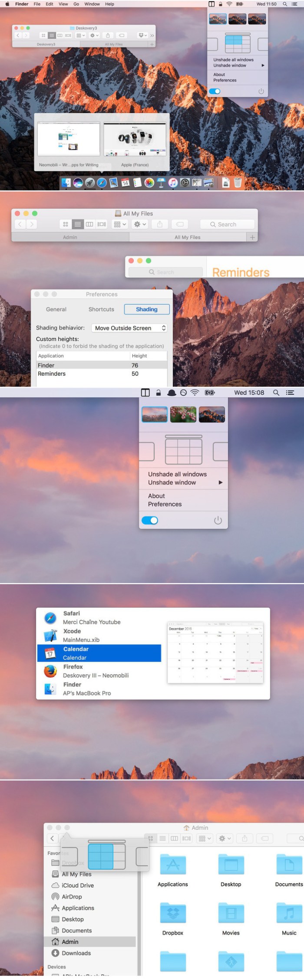
Task: Click Edit Tags button in All My Files window
Action: 180,224
